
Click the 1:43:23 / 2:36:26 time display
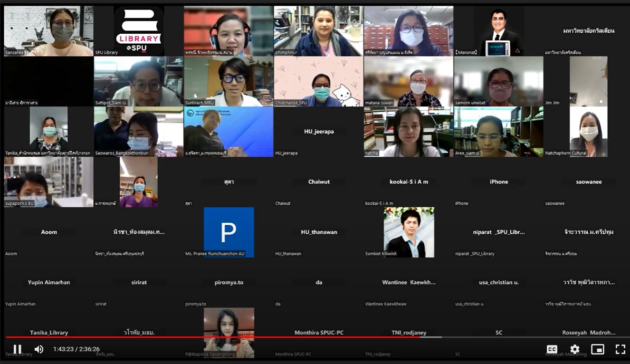click(x=76, y=349)
